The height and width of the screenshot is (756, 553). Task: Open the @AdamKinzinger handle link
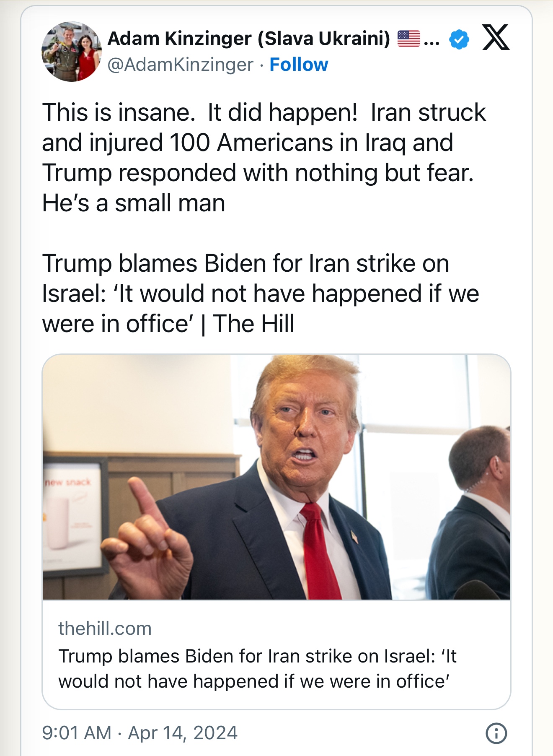[181, 65]
